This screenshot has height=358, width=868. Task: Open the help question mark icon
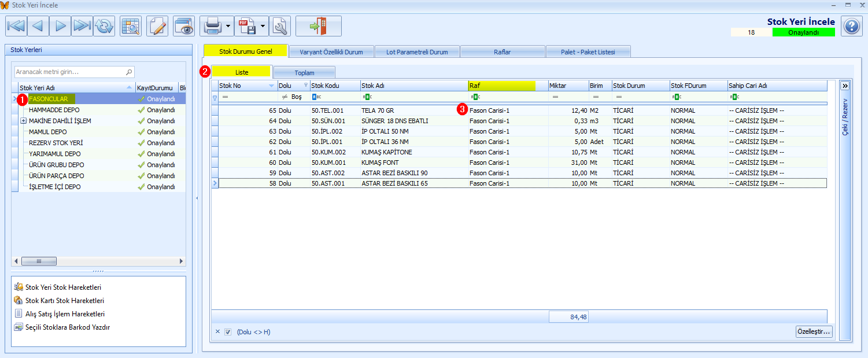point(852,27)
